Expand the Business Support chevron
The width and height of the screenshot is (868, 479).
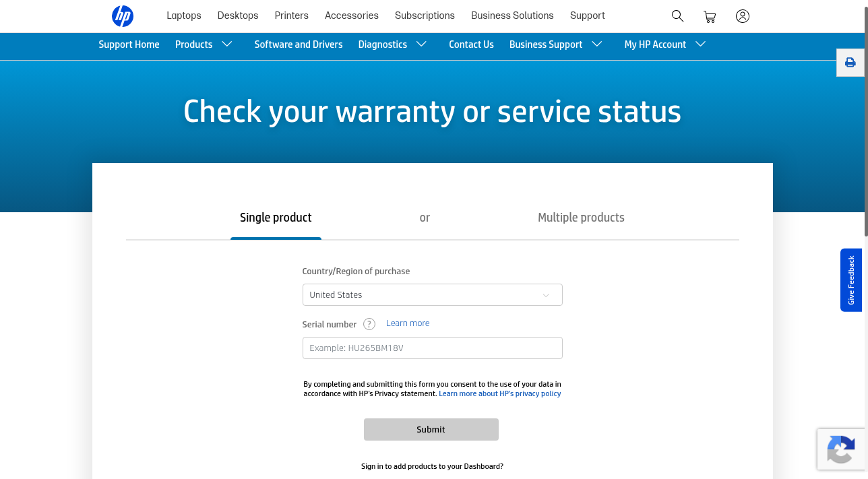click(597, 44)
